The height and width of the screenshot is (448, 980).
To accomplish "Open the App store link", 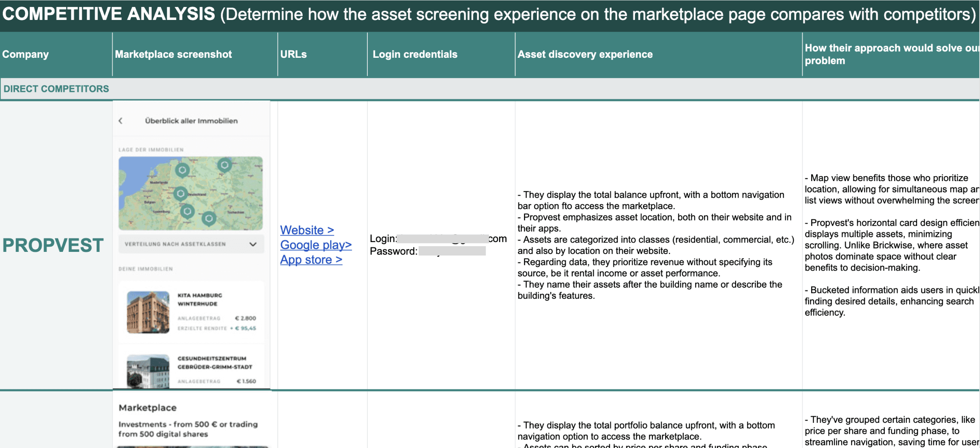I will [x=311, y=260].
